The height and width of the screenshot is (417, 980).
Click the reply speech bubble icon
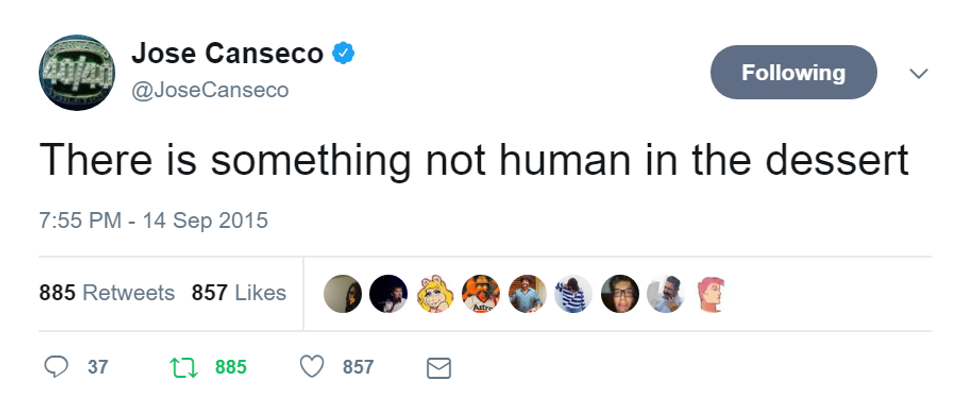click(x=57, y=367)
